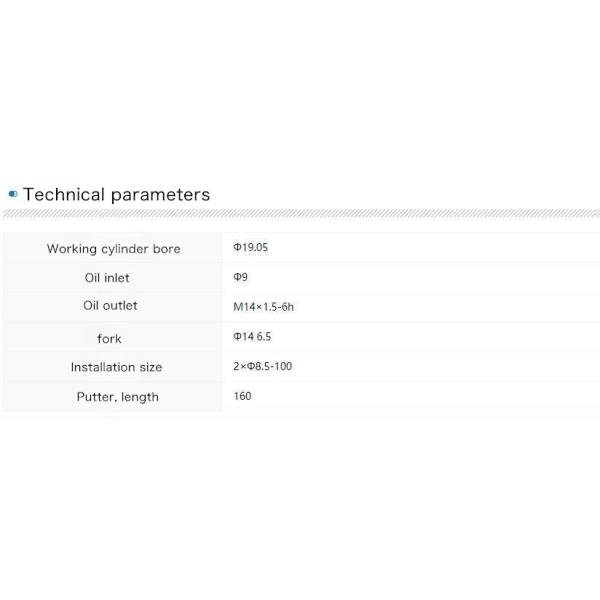The width and height of the screenshot is (600, 600).
Task: Click the word "size" after Installation
Action: click(x=150, y=367)
